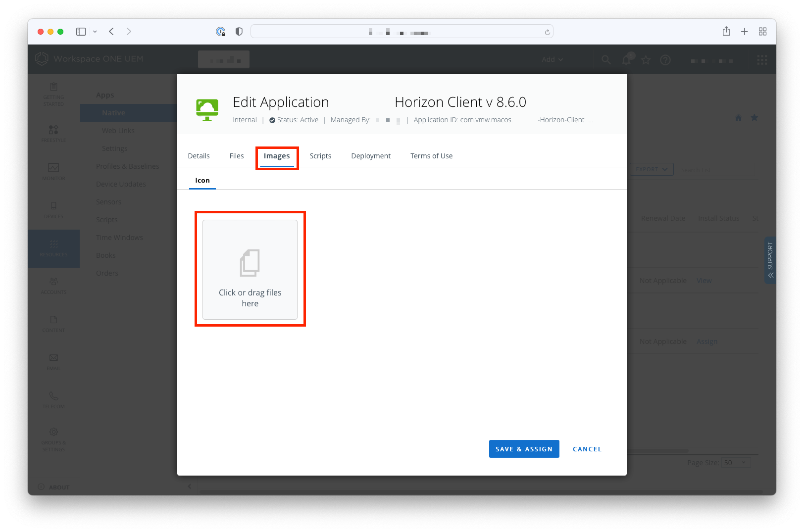Viewport: 804px width, 532px height.
Task: Navigate to Accounts via the sidebar icon
Action: [x=53, y=286]
